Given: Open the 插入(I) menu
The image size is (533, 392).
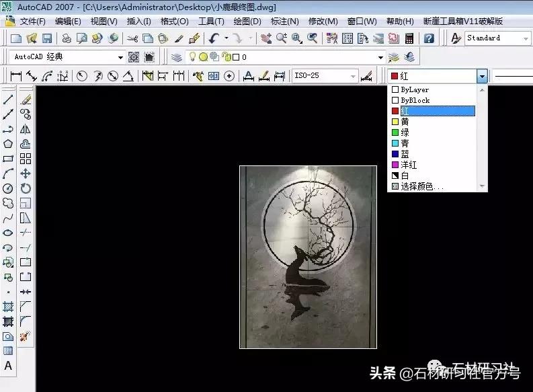Looking at the screenshot, I should click(x=138, y=22).
